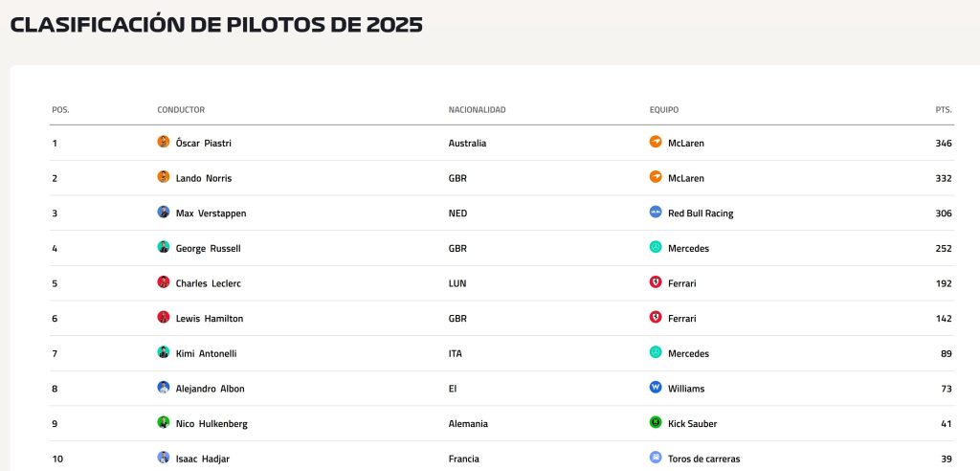Click the NACIONALIDAD column header
Viewport: 980px width, 471px height.
click(477, 110)
